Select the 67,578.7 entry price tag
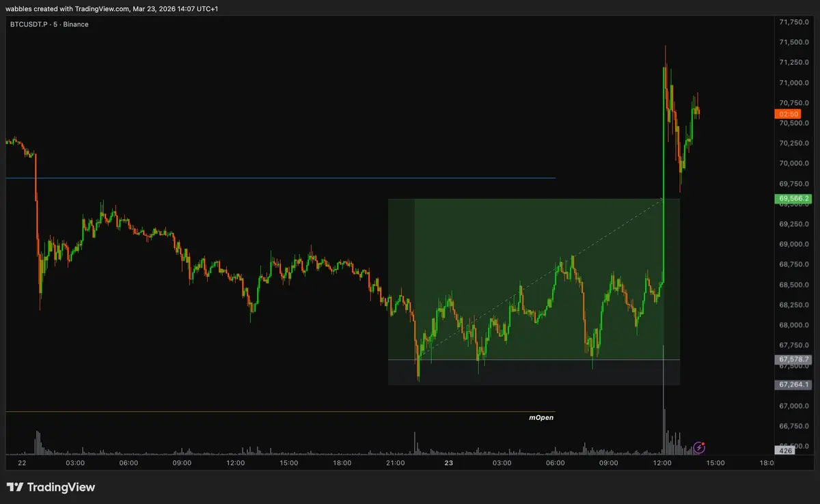 coord(793,359)
